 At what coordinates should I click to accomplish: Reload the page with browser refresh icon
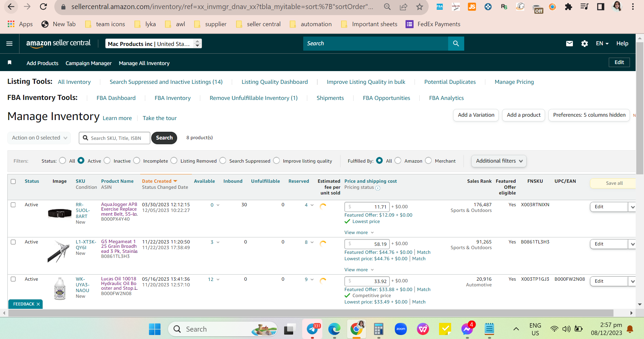[x=43, y=7]
